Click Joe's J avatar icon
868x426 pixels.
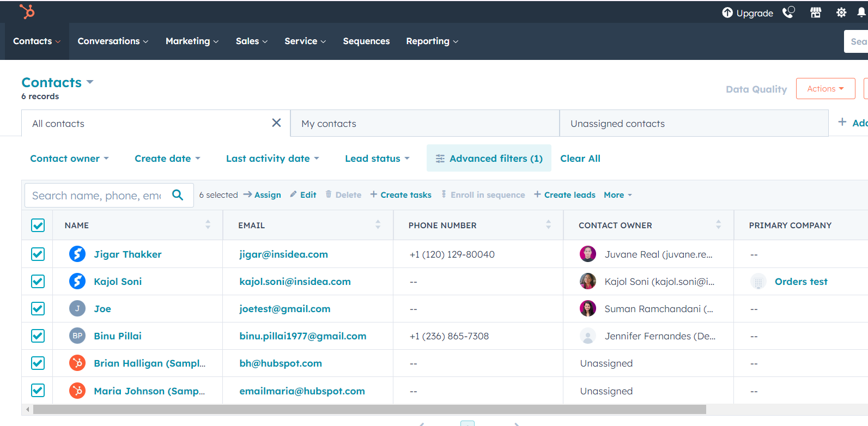[77, 308]
